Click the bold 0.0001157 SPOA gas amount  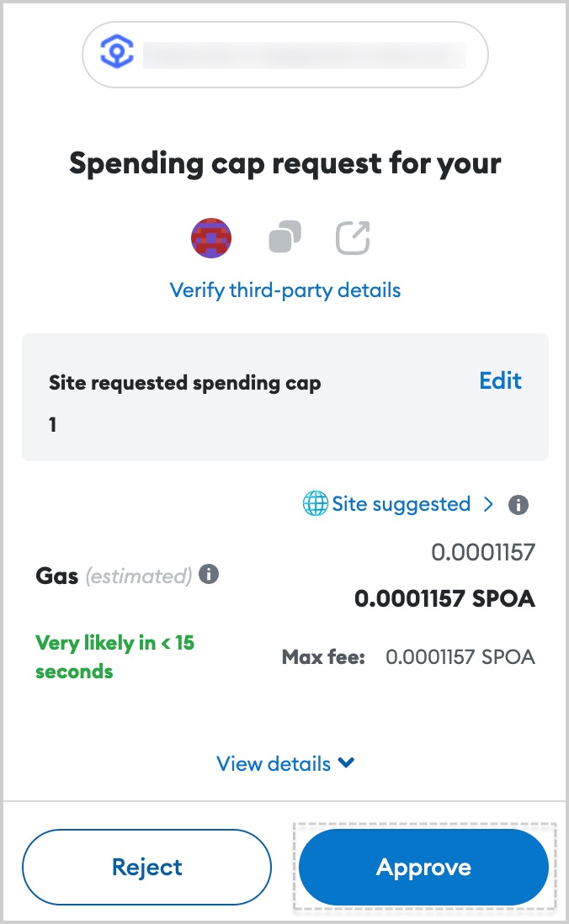click(444, 598)
